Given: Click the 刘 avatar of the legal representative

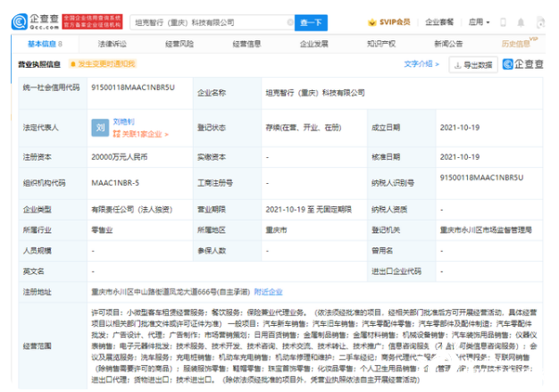Looking at the screenshot, I should (x=100, y=128).
